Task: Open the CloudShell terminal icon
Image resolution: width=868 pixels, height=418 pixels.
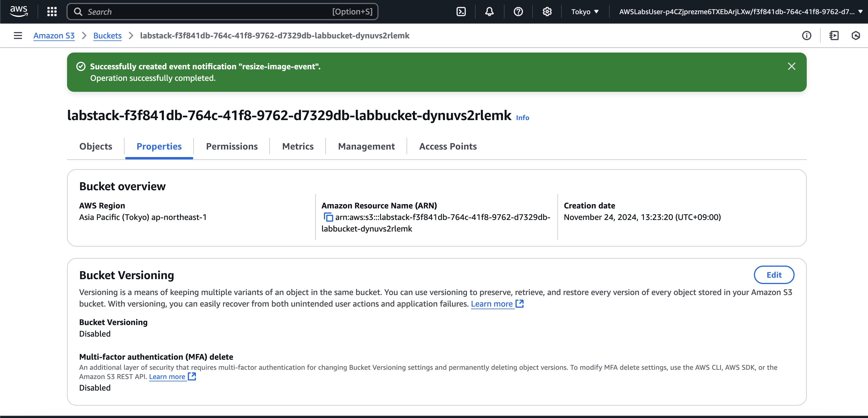Action: [x=461, y=12]
